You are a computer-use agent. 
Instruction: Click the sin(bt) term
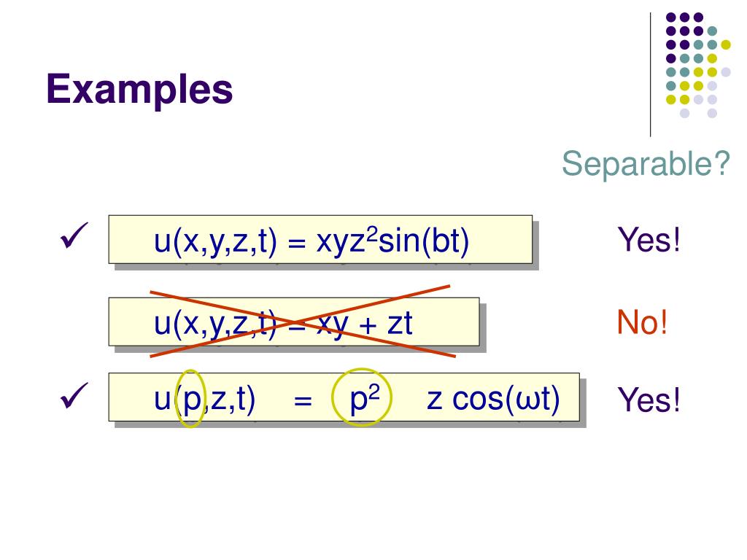coord(424,241)
